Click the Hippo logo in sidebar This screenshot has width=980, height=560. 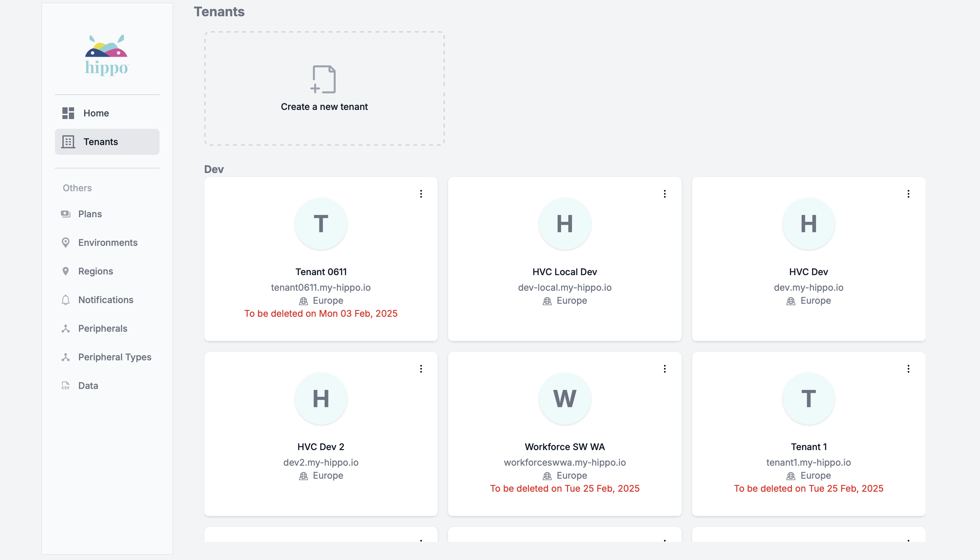coord(107,55)
